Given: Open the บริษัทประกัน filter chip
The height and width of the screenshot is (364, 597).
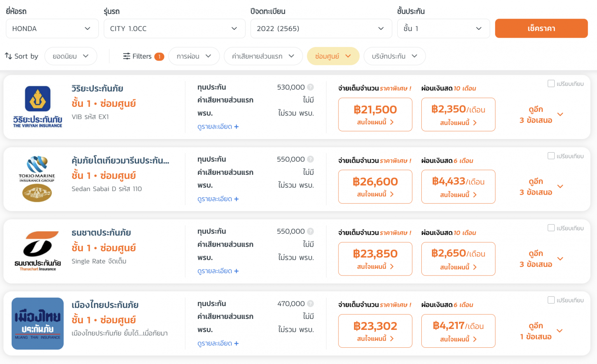Looking at the screenshot, I should pyautogui.click(x=394, y=56).
